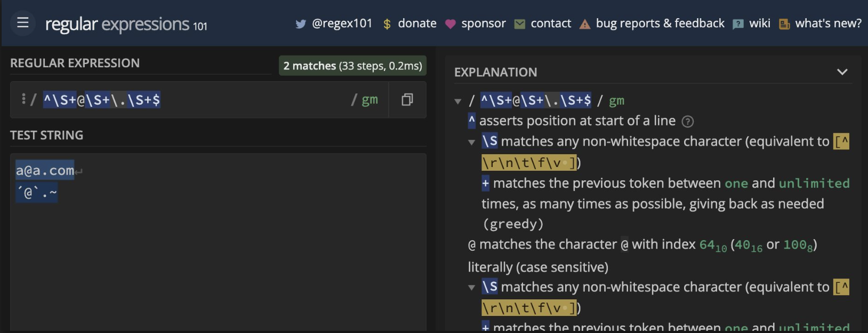
Task: Click the Twitter bird icon
Action: coord(301,24)
